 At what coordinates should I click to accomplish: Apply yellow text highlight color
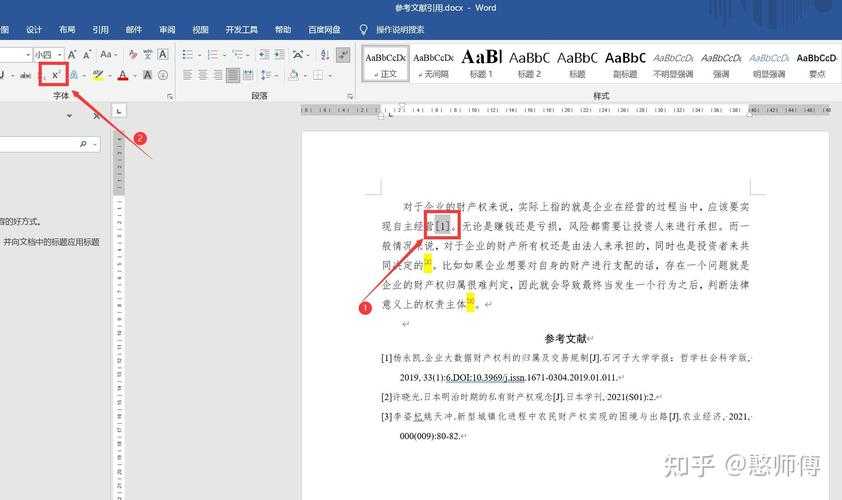pyautogui.click(x=97, y=75)
